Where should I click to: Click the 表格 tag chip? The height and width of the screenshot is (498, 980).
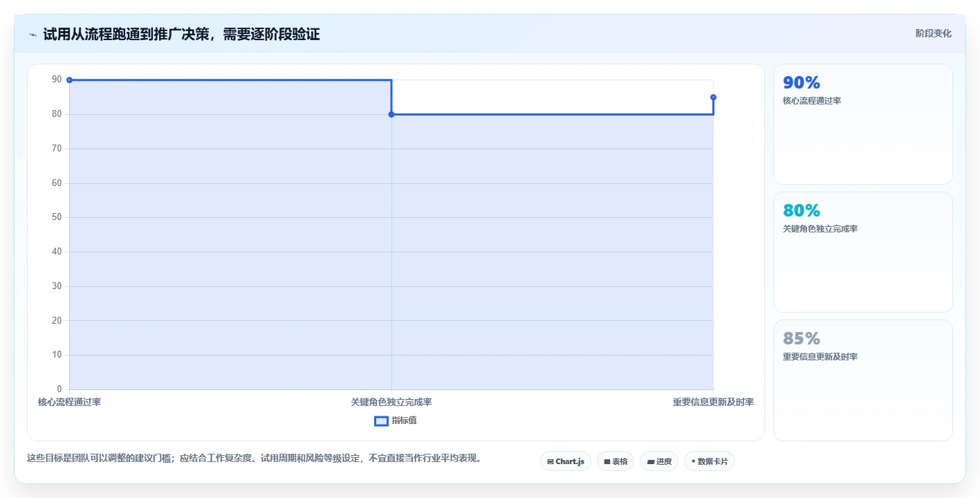pyautogui.click(x=616, y=461)
